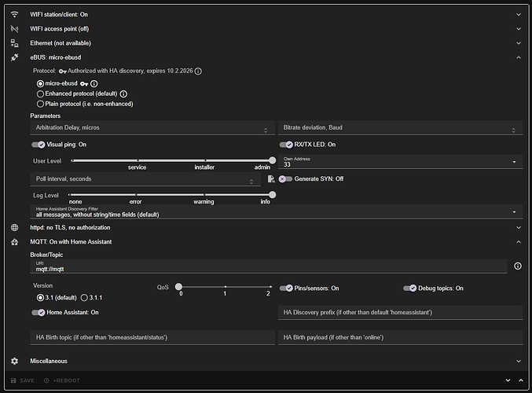Click the WIFI access point antenna icon
532x393 pixels.
[14, 28]
